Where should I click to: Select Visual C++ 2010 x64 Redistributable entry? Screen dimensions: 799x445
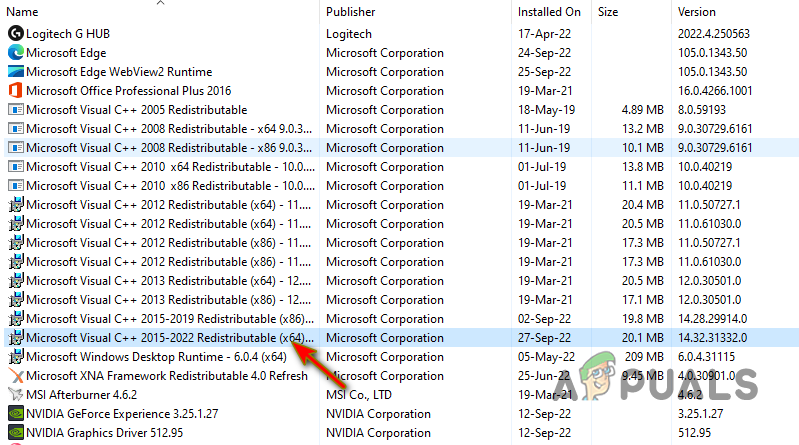[170, 167]
